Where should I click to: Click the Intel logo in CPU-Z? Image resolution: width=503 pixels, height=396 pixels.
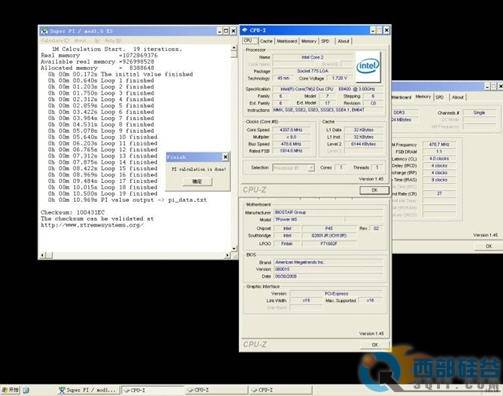pyautogui.click(x=368, y=67)
